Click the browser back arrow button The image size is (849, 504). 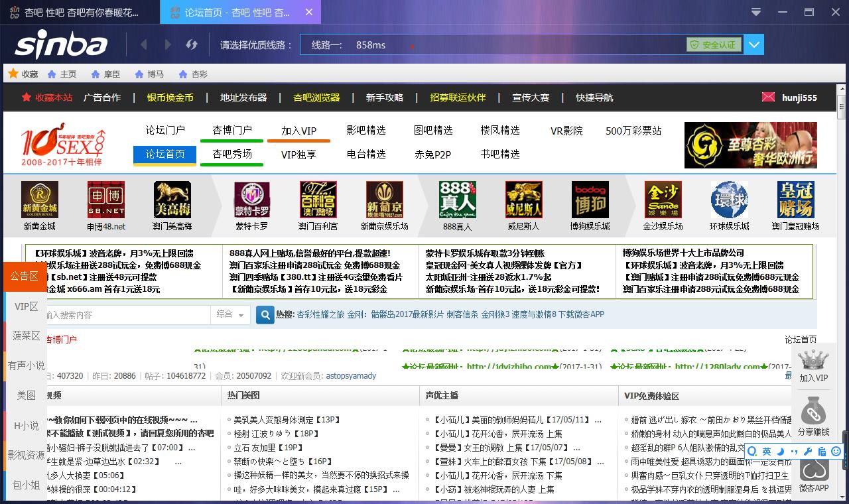pyautogui.click(x=144, y=44)
